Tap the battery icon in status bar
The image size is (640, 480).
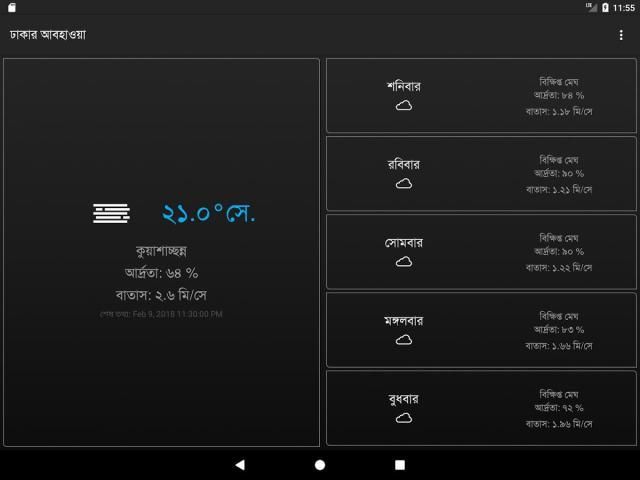(605, 7)
